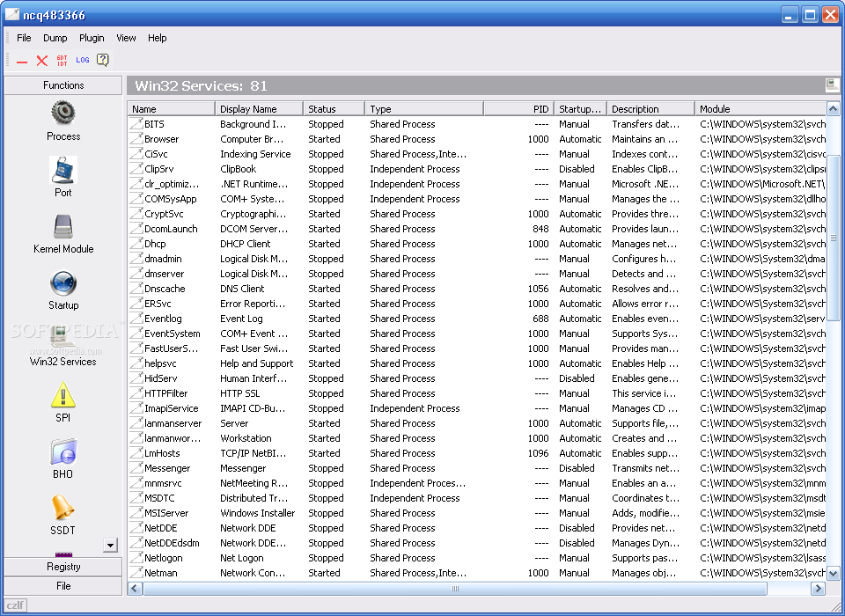
Task: Click the help question mark toolbar icon
Action: (x=102, y=60)
